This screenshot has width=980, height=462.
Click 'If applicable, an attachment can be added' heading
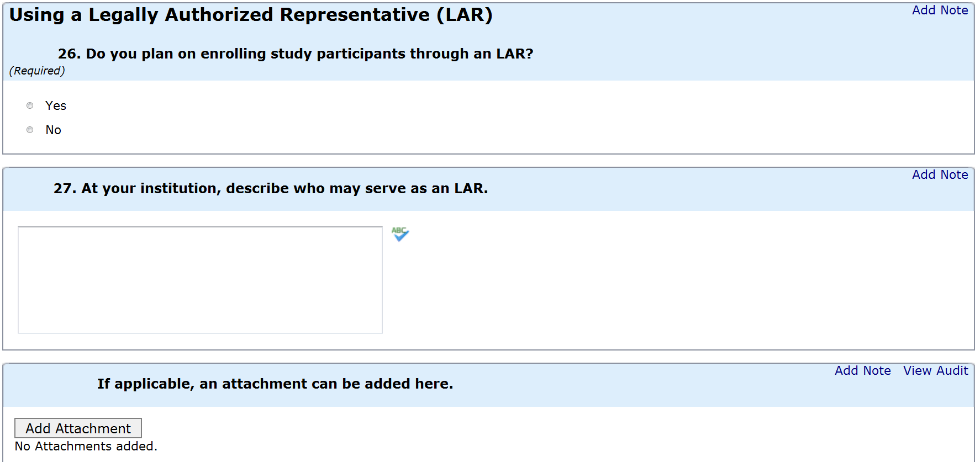[x=275, y=384]
